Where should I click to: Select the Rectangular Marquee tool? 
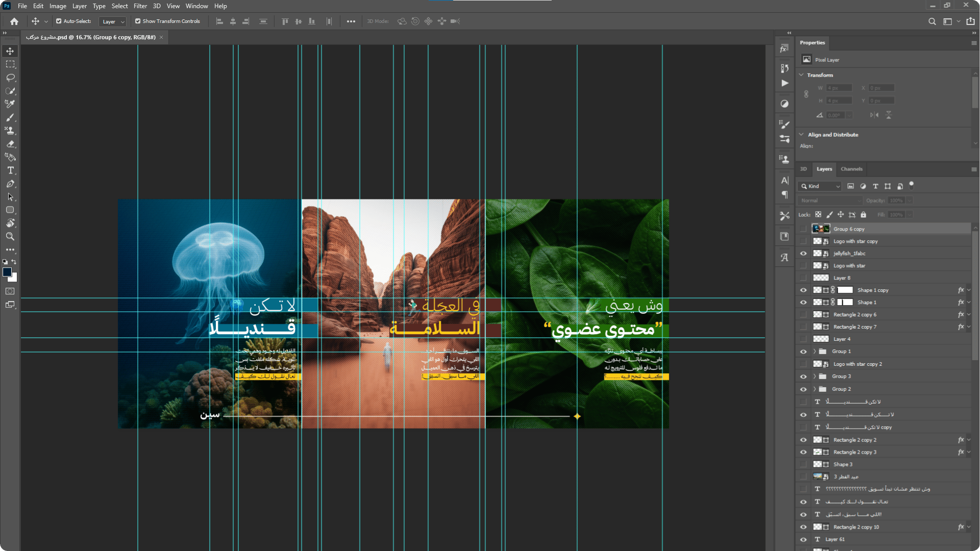point(10,64)
